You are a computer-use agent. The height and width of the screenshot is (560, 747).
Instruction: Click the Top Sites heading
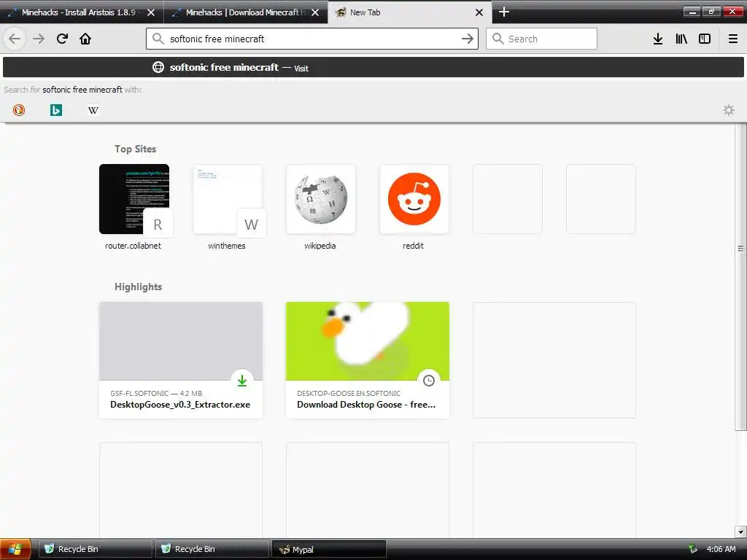pyautogui.click(x=135, y=149)
